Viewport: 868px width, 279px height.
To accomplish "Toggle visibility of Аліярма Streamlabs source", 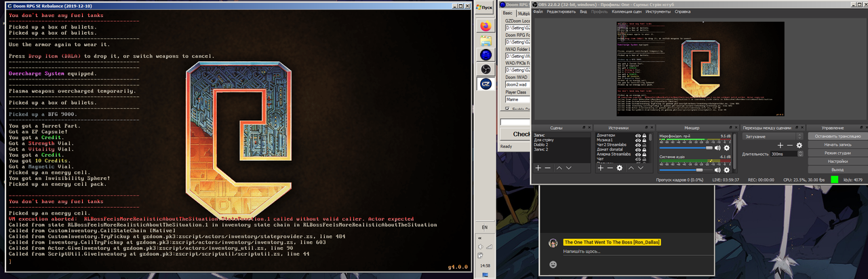I will click(x=638, y=154).
